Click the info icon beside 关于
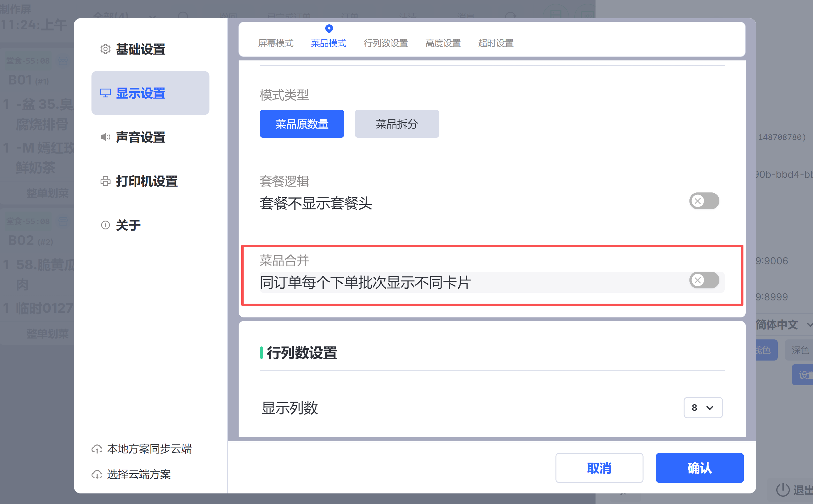 click(x=105, y=225)
